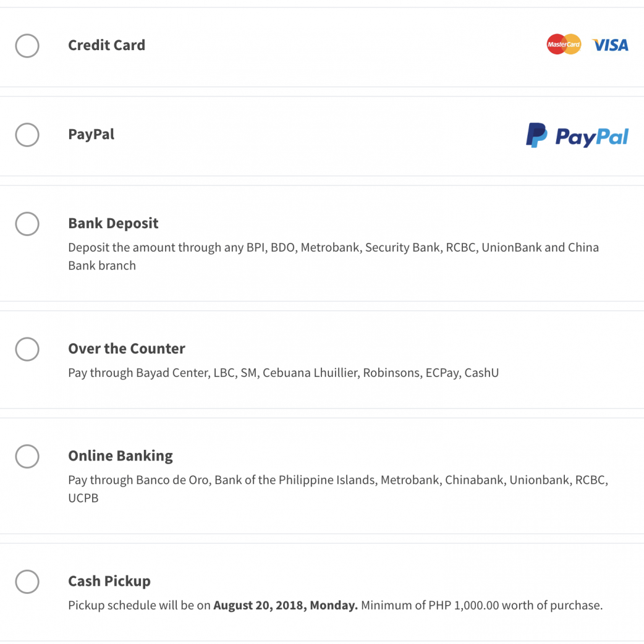Screen dimensions: 644x644
Task: Pick the Over the Counter radio button
Action: pos(27,349)
